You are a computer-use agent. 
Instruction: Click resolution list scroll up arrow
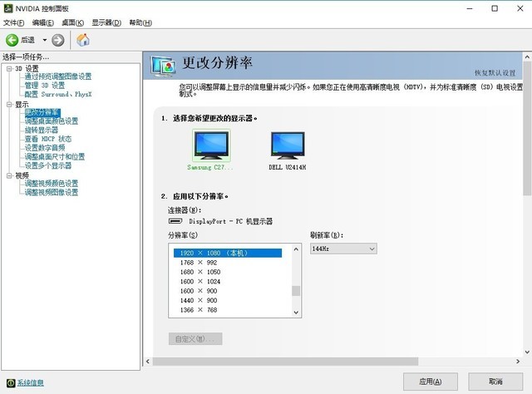[296, 249]
